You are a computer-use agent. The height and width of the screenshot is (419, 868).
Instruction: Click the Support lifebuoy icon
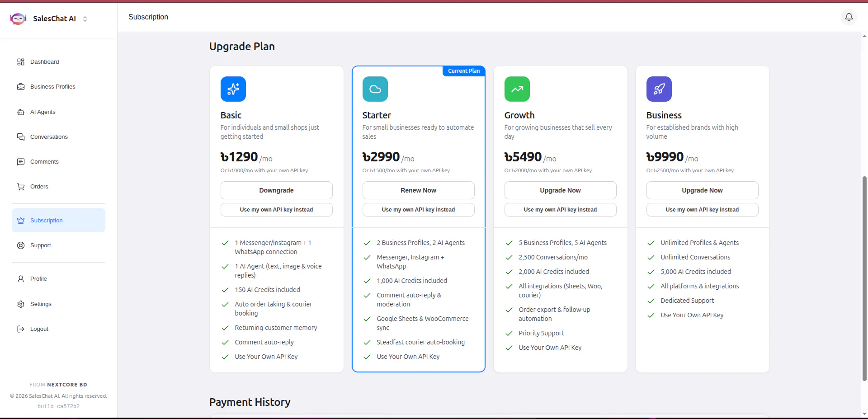point(21,245)
